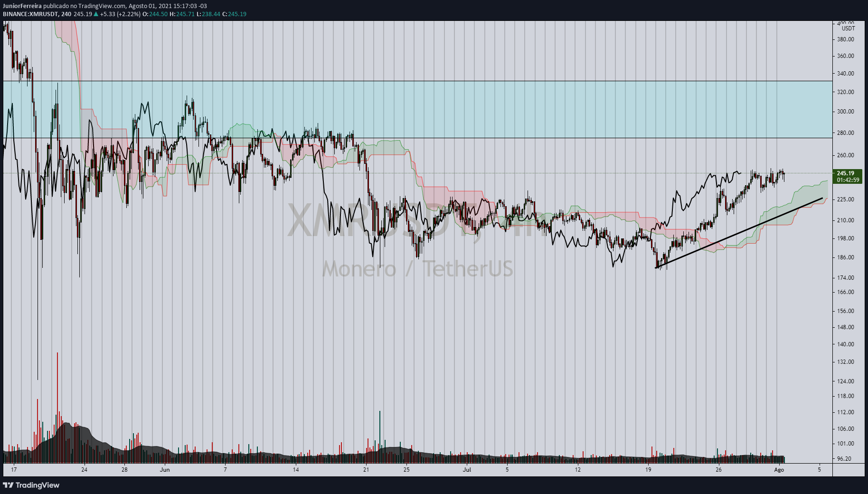Click the H:245.71 high price value
This screenshot has width=868, height=494.
click(x=182, y=14)
